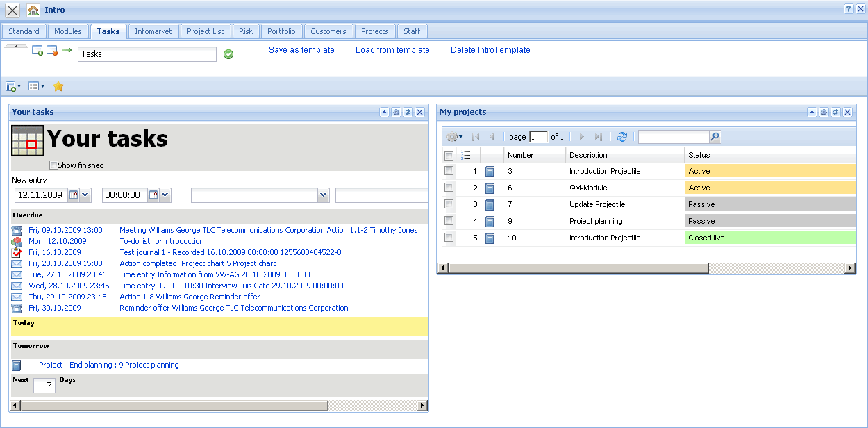This screenshot has height=428, width=868.
Task: Enable the Show finished checkbox
Action: (x=53, y=165)
